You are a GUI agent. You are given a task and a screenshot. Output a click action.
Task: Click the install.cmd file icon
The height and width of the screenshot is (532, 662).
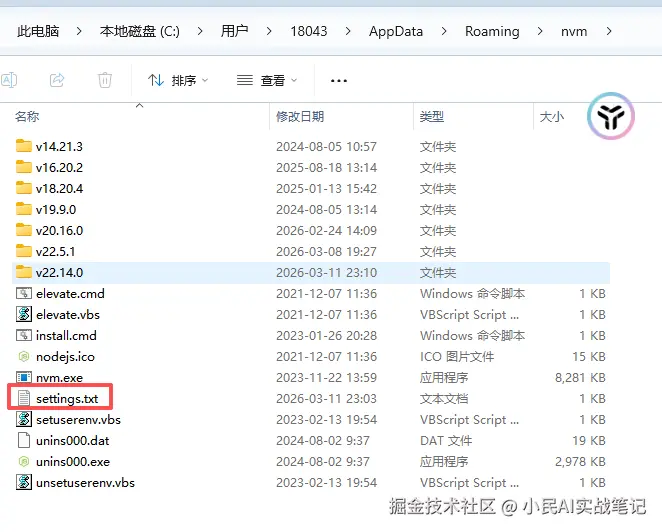[x=24, y=335]
